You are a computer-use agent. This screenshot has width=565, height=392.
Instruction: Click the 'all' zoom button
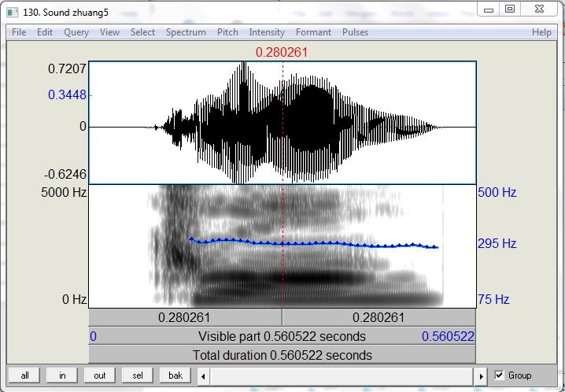tap(24, 375)
